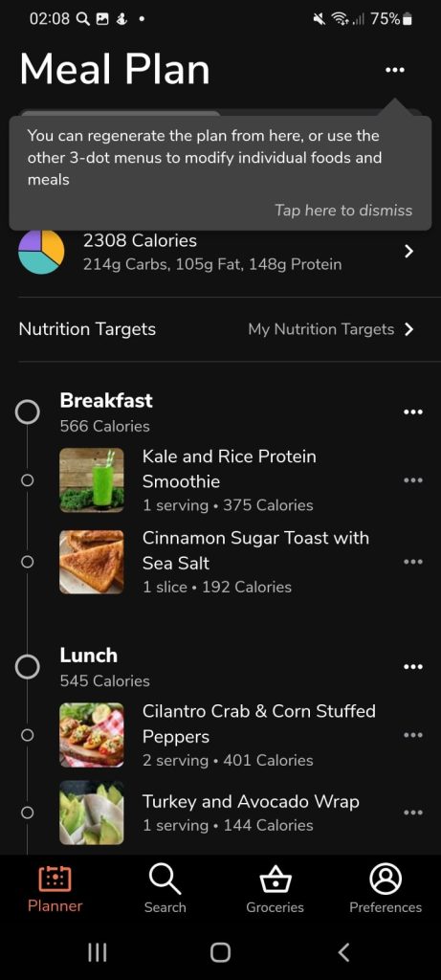441x980 pixels.
Task: Mark Lunch meal circle as eaten
Action: click(27, 667)
